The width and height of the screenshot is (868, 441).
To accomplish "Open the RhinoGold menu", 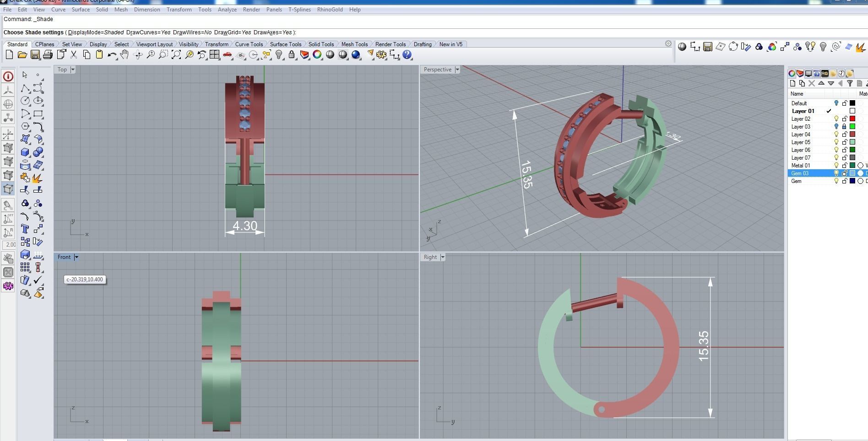I will (x=330, y=10).
